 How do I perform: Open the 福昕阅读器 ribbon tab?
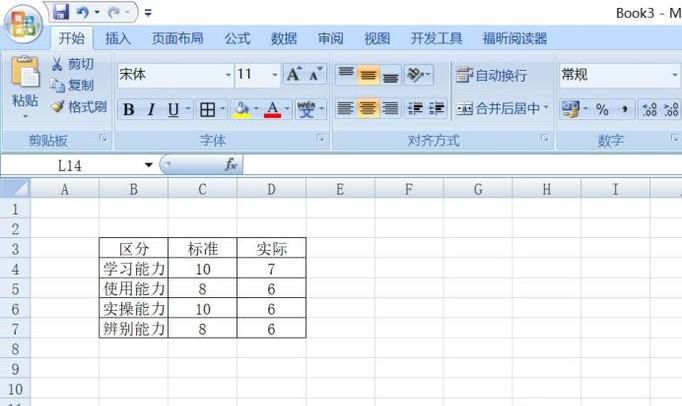click(515, 38)
